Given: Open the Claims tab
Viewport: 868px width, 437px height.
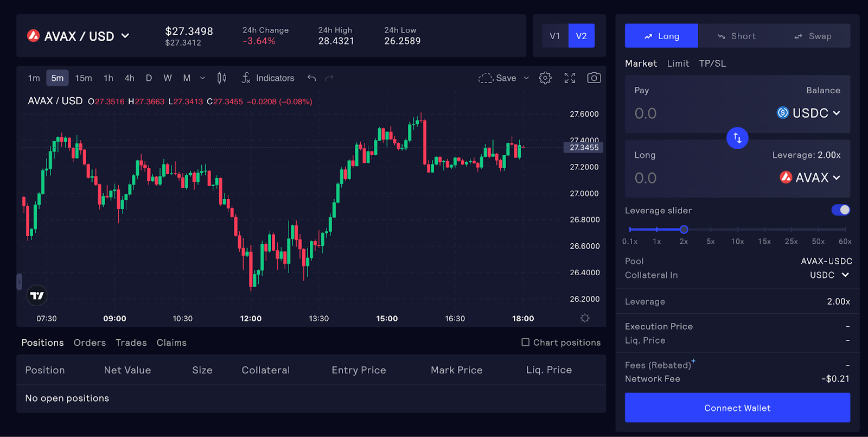Looking at the screenshot, I should (x=171, y=343).
